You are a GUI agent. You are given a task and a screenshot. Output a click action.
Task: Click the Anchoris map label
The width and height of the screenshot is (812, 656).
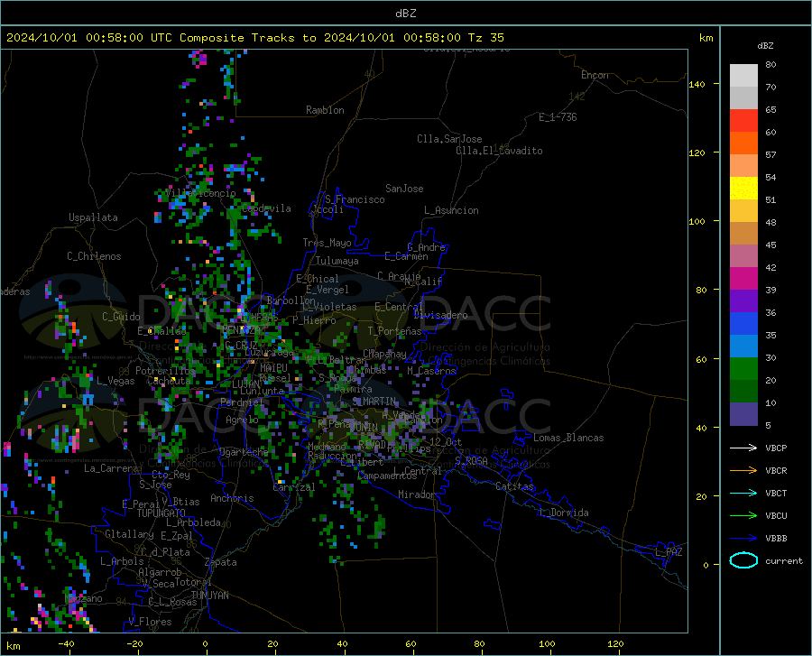232,498
